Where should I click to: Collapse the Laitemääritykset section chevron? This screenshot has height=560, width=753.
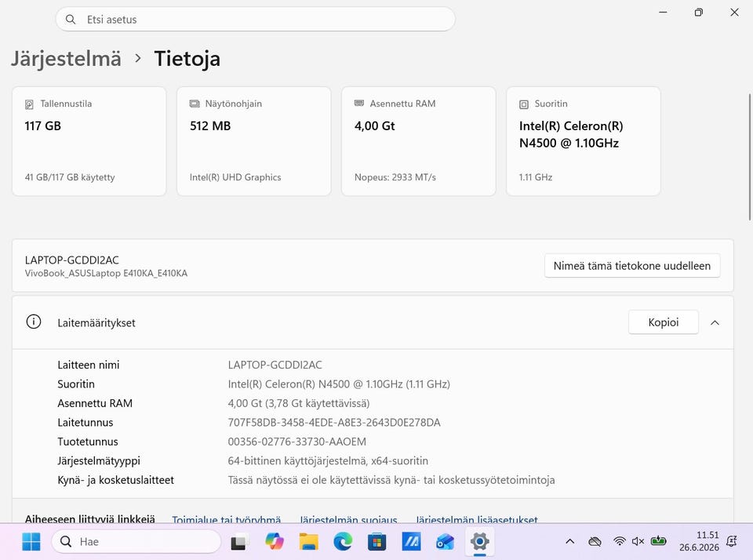(715, 322)
